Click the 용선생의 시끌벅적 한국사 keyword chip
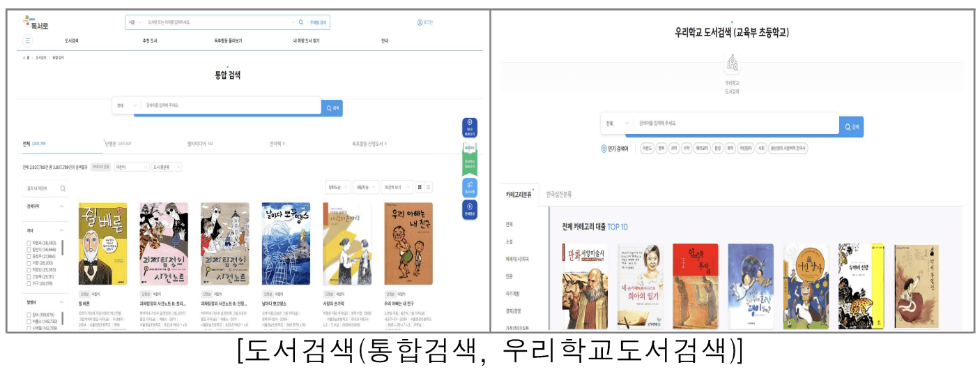This screenshot has width=980, height=374. point(788,149)
